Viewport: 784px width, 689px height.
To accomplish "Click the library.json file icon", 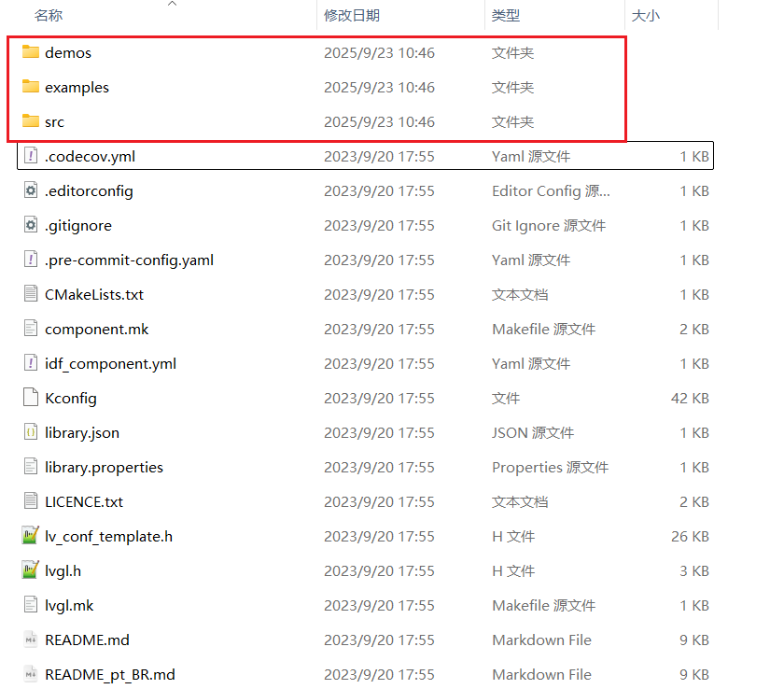I will 31,431.
